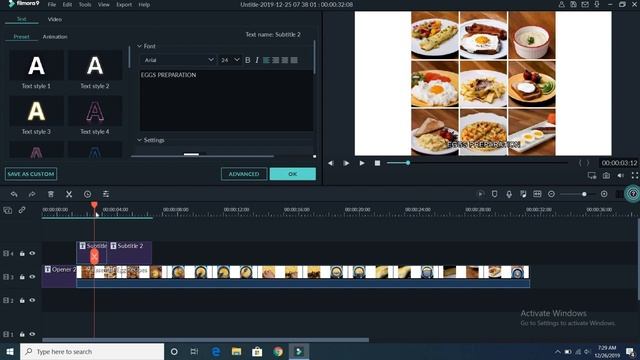Open the font size 24 dropdown
The image size is (640, 360).
point(230,60)
